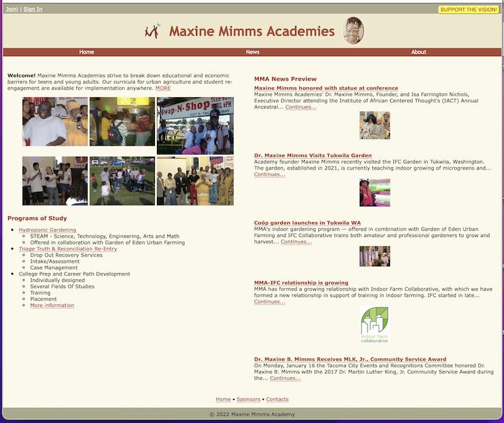504x423 pixels.
Task: Open the Home tab in navigation bar
Action: (86, 52)
